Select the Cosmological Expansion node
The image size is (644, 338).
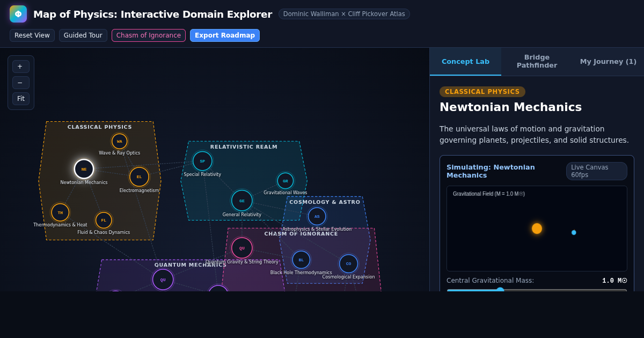348,263
